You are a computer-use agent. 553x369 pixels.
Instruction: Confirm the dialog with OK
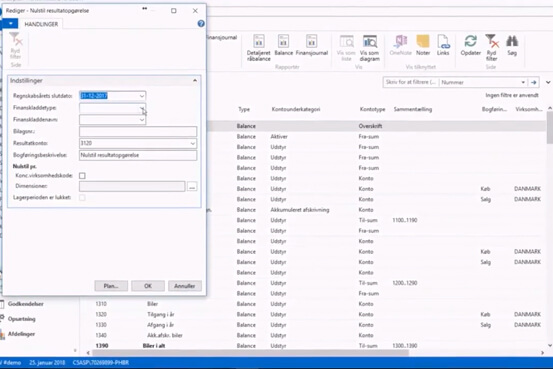[x=148, y=286]
